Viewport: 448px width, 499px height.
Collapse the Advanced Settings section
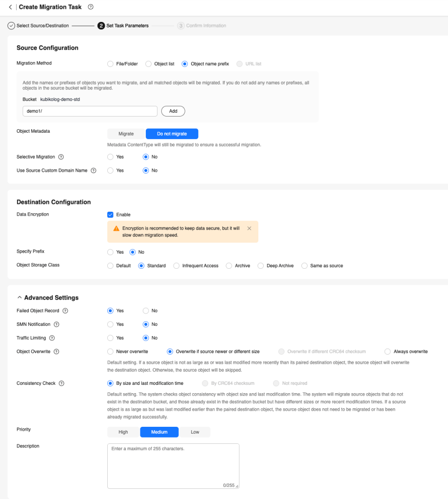coord(19,298)
